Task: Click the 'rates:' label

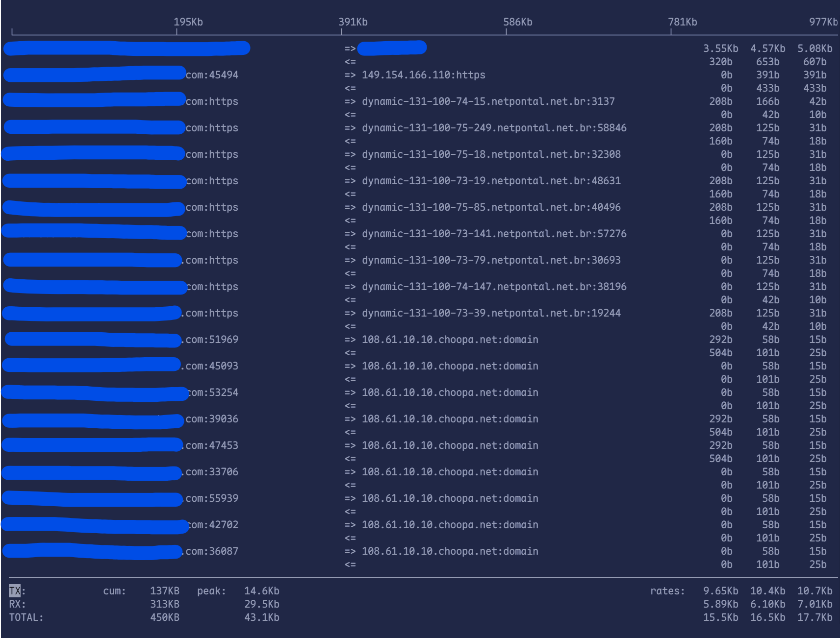Action: (x=667, y=591)
